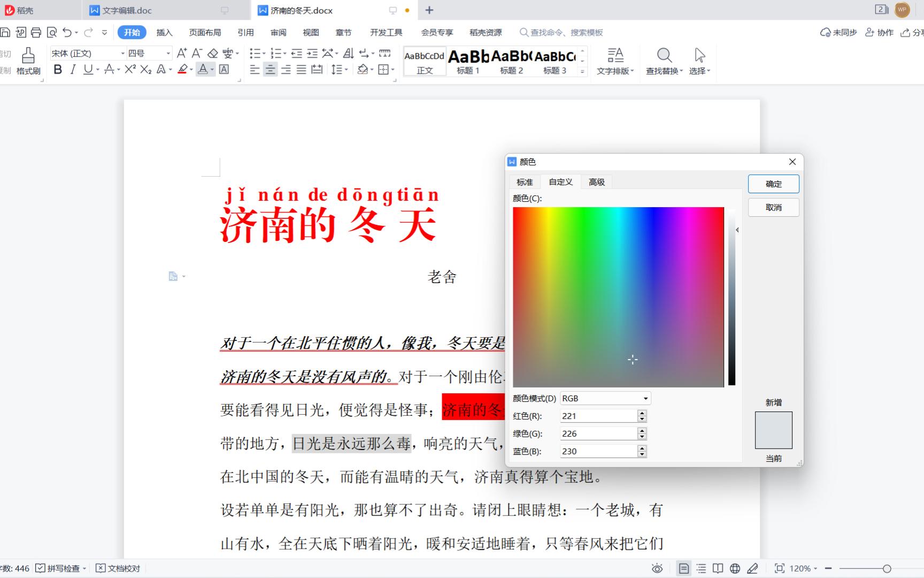The width and height of the screenshot is (924, 578).
Task: Click the brightness slider bar in color dialog
Action: [x=731, y=297]
